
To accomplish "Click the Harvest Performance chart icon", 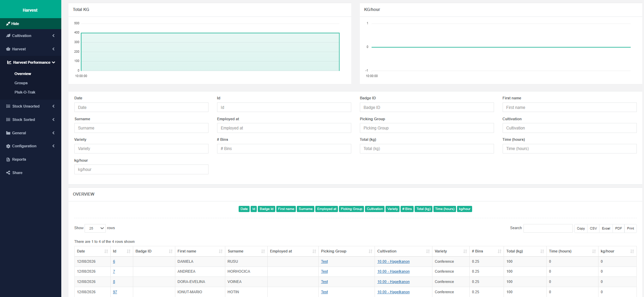I will click(x=9, y=62).
